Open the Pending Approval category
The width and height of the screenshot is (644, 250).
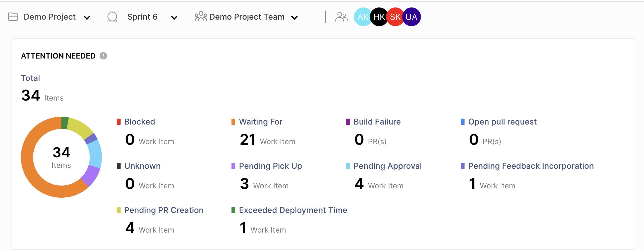(x=387, y=166)
